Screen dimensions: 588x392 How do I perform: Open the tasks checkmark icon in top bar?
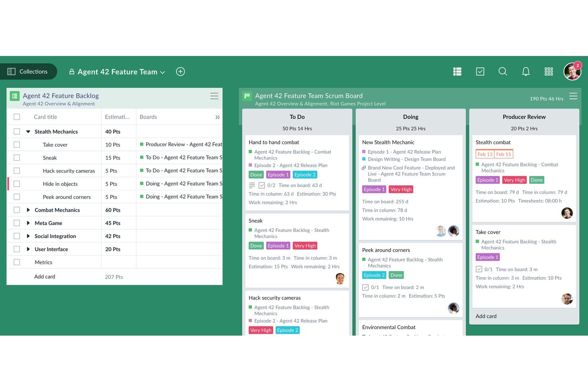tap(480, 71)
